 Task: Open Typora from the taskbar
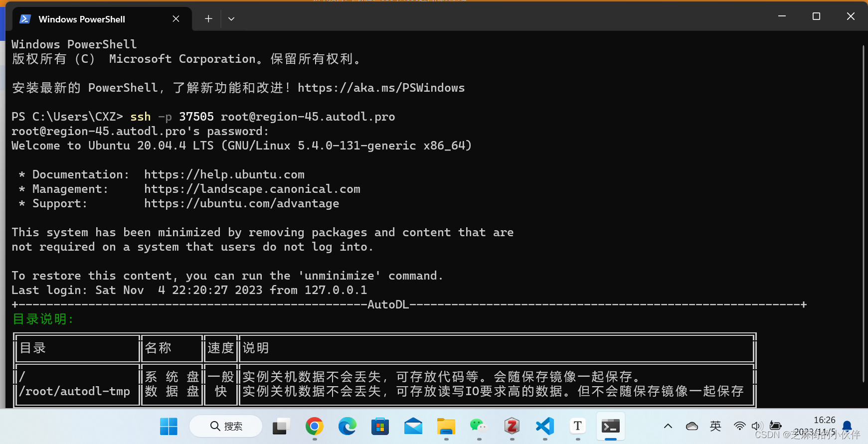pyautogui.click(x=578, y=427)
